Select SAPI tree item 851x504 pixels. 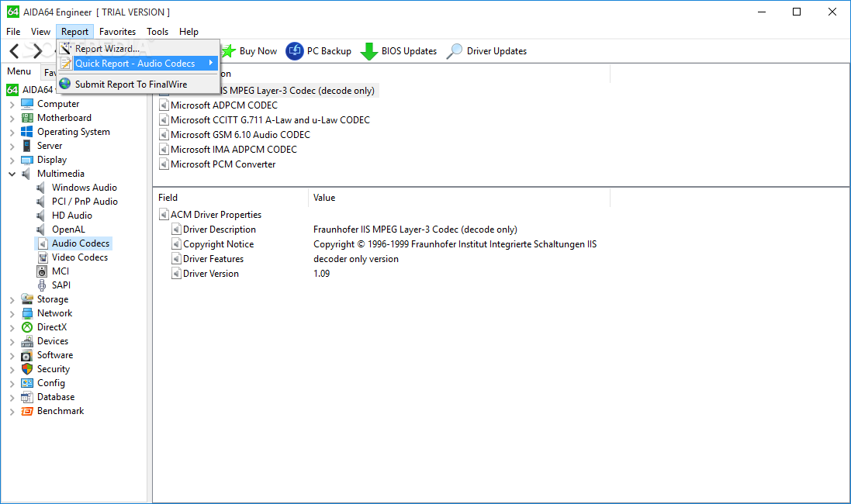tap(61, 285)
